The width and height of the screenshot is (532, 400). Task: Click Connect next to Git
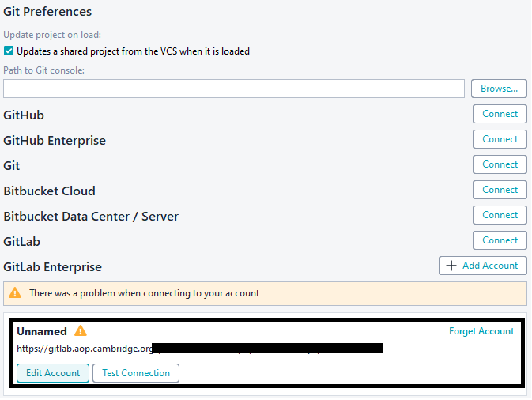tap(500, 164)
